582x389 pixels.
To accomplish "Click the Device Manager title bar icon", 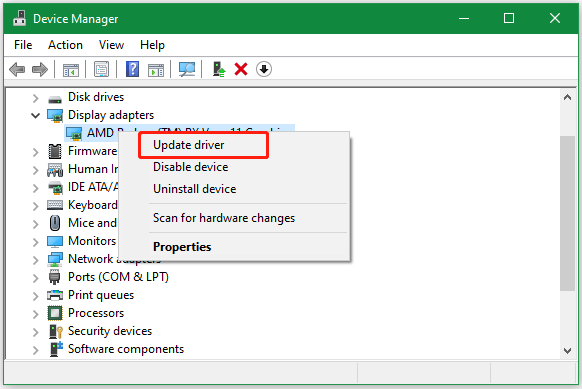I will click(x=19, y=18).
